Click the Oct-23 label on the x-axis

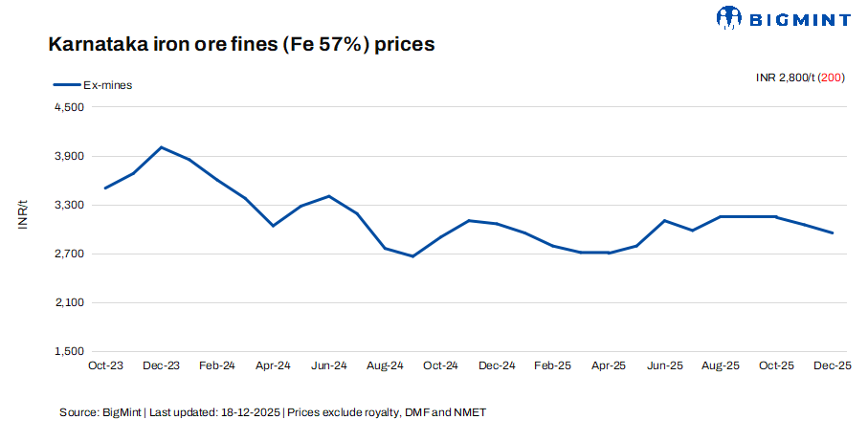tap(104, 365)
